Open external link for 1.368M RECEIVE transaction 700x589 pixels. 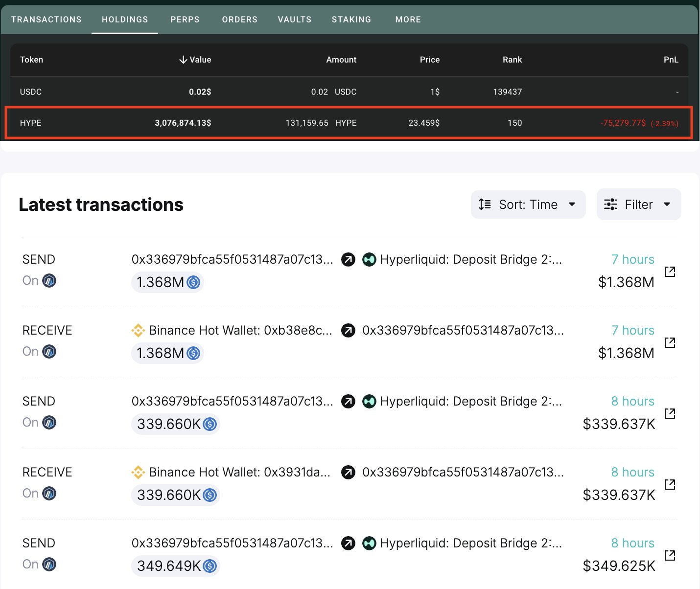670,342
